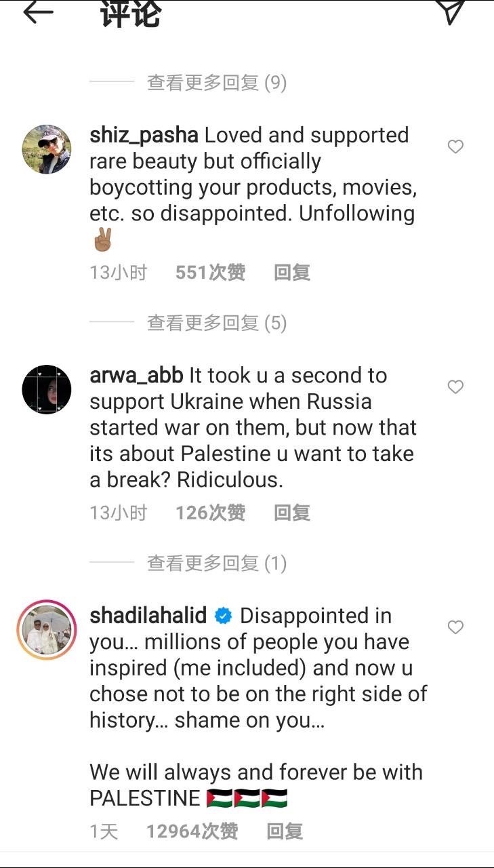Viewport: 494px width, 868px height.
Task: Like shadilahalid's comment with the heart
Action: (456, 627)
